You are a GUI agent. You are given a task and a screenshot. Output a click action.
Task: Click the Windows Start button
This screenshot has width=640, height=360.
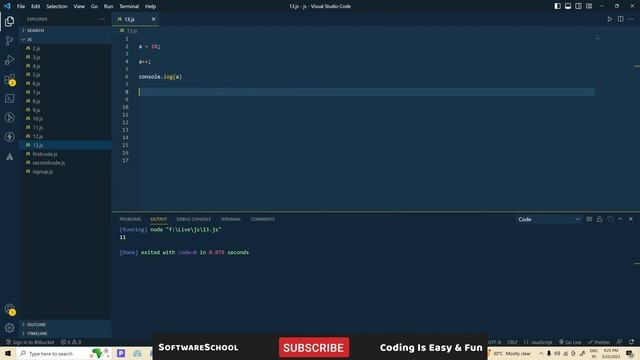click(x=8, y=353)
